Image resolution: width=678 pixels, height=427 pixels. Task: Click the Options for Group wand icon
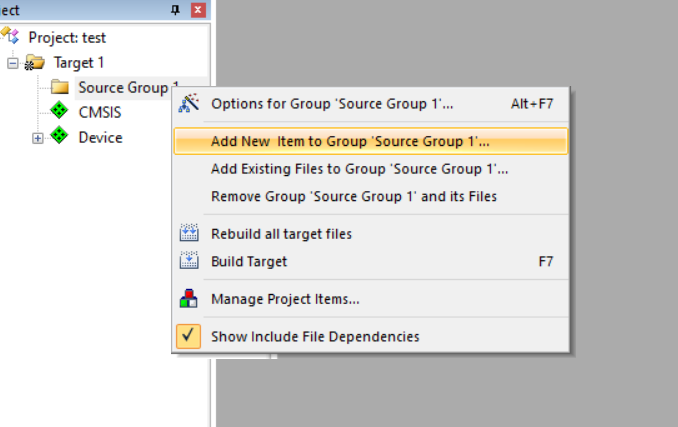(189, 103)
